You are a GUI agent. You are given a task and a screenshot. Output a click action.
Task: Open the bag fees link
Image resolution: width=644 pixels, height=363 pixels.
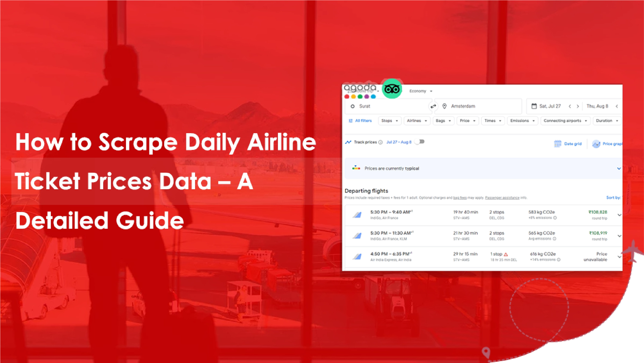(460, 198)
